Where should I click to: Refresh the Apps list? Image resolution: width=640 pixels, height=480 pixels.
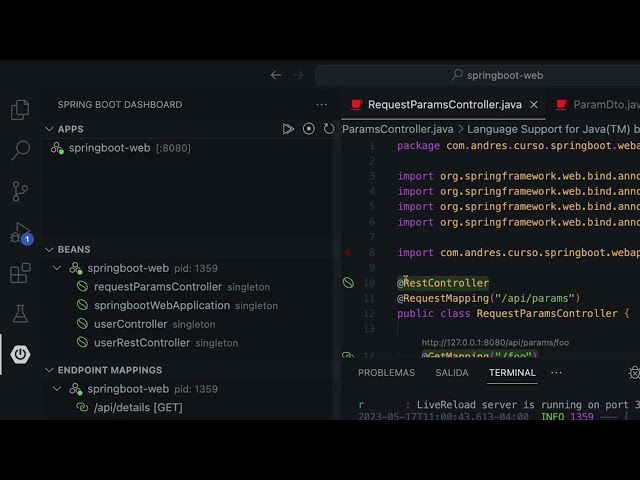pyautogui.click(x=329, y=129)
